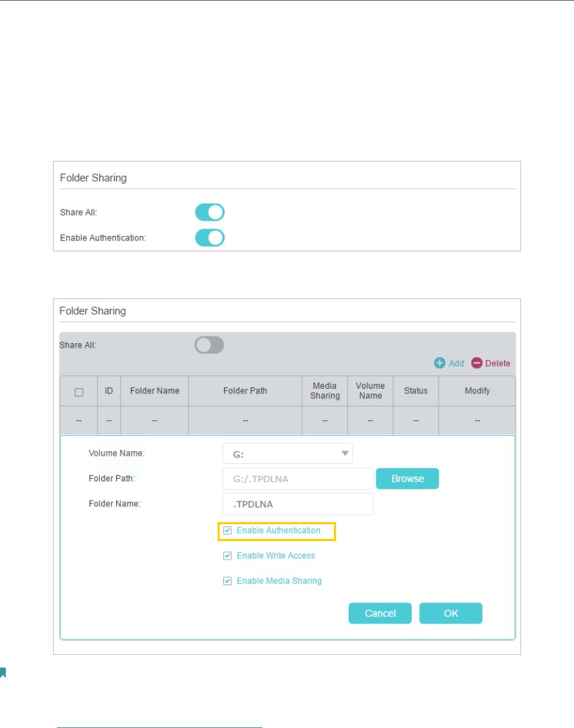This screenshot has width=574, height=728.
Task: Open the Volume Name dropdown
Action: point(288,454)
